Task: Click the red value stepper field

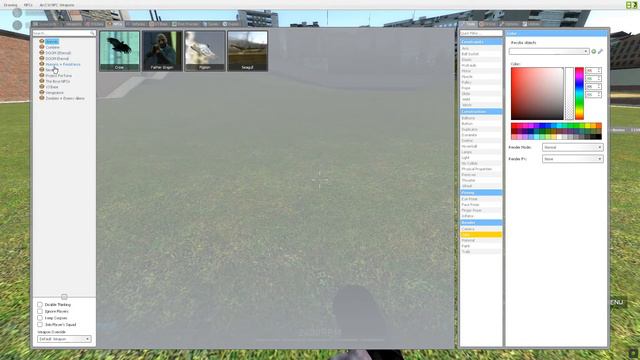Action: [593, 71]
